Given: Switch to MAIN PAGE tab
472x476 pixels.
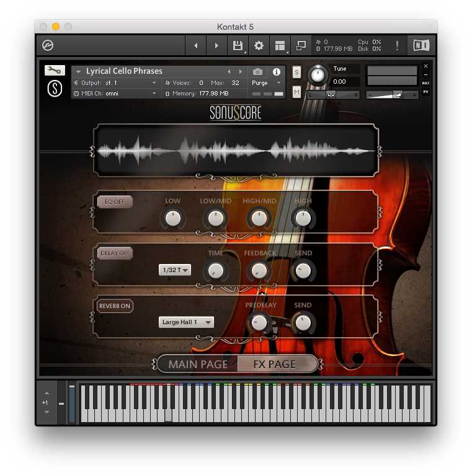Looking at the screenshot, I should click(198, 364).
